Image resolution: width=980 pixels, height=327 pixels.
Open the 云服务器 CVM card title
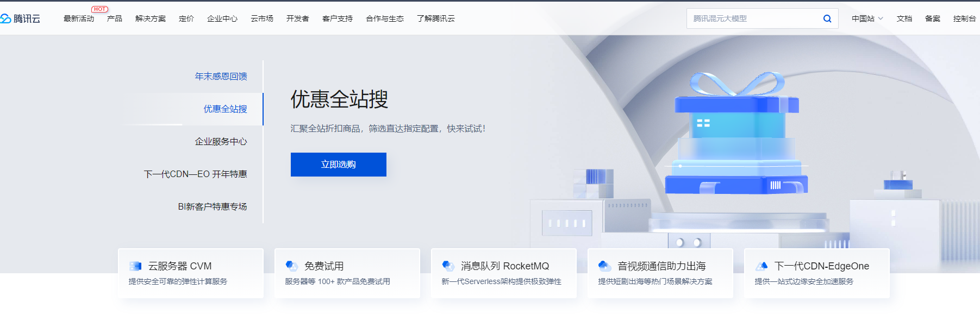click(180, 266)
